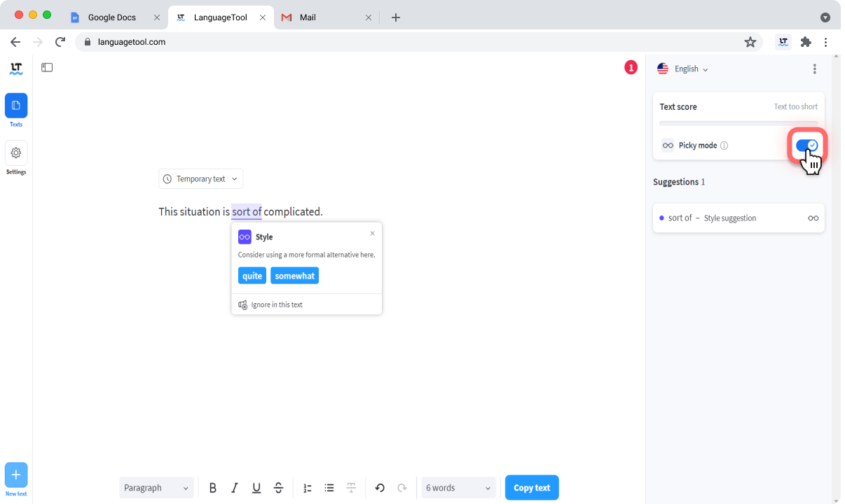
Task: Open Chrome three-dot menu
Action: [826, 42]
